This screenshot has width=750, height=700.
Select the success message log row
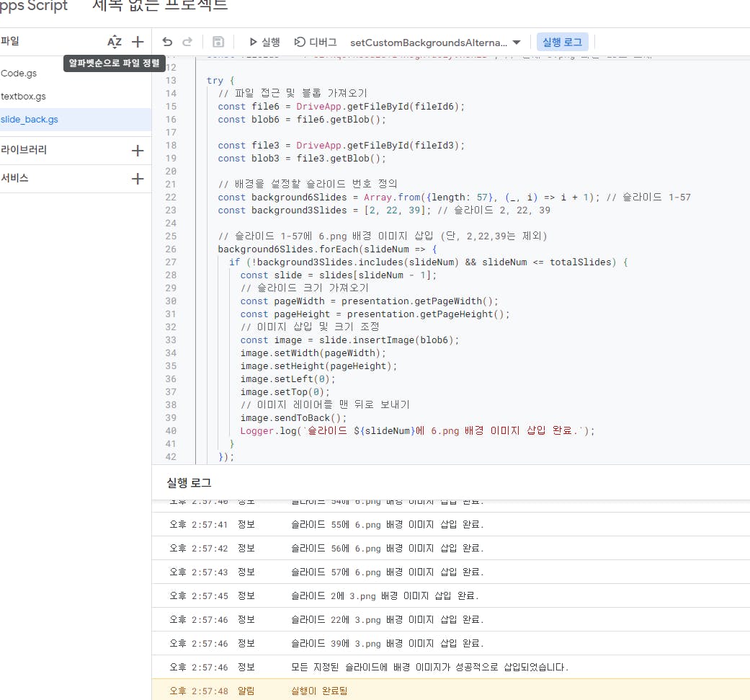450,667
